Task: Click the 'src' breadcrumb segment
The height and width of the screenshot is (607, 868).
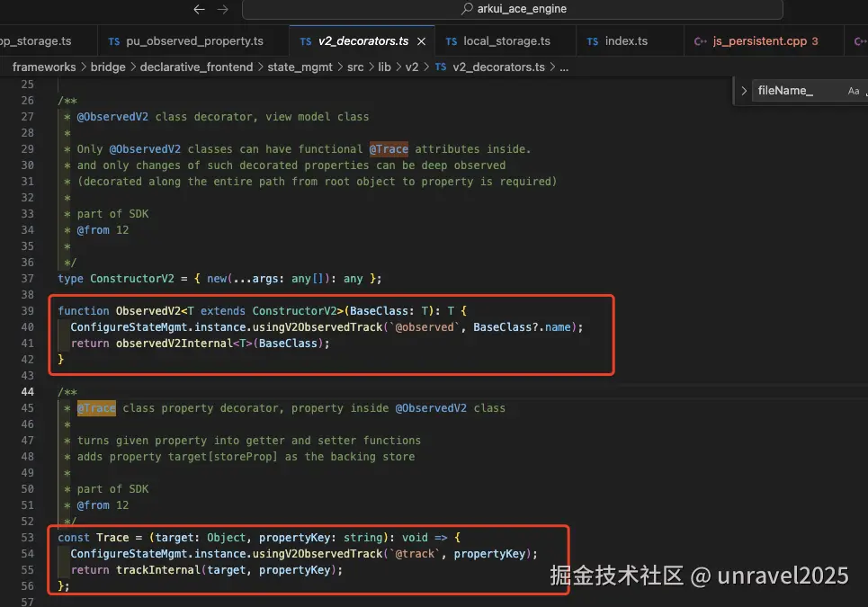Action: click(355, 67)
